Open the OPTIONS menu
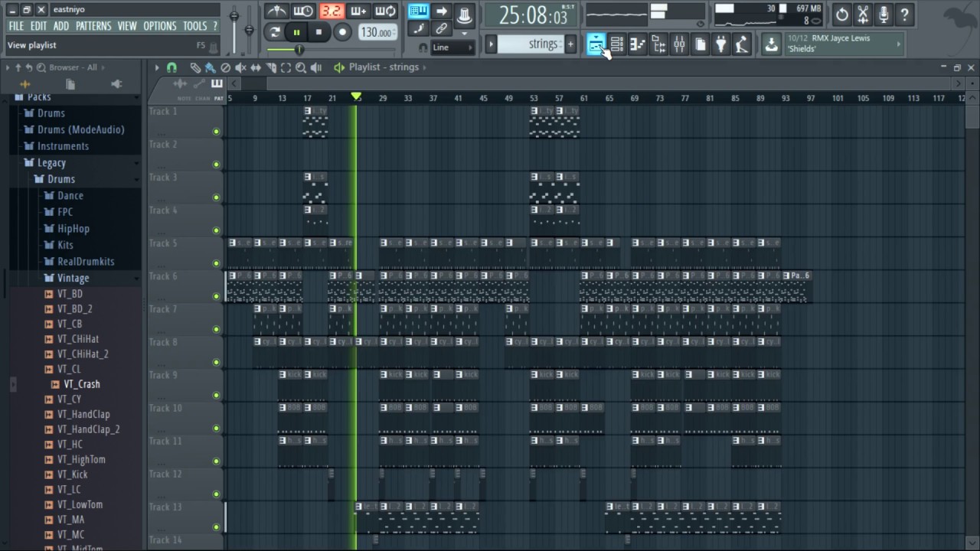This screenshot has height=551, width=980. [160, 26]
